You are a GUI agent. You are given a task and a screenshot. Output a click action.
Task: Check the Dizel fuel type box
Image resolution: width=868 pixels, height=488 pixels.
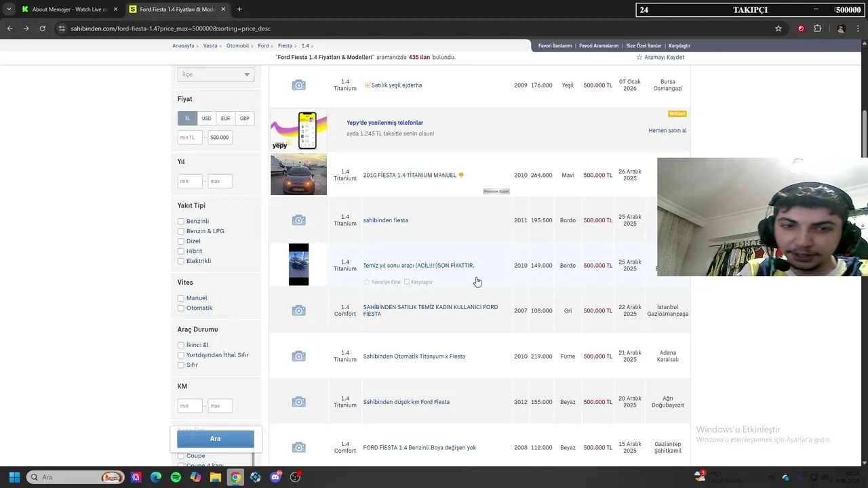tap(180, 241)
